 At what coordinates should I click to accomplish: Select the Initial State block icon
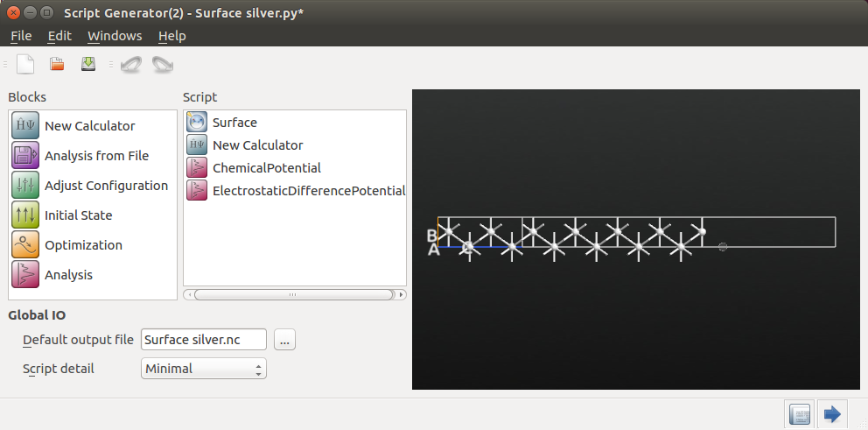(25, 215)
